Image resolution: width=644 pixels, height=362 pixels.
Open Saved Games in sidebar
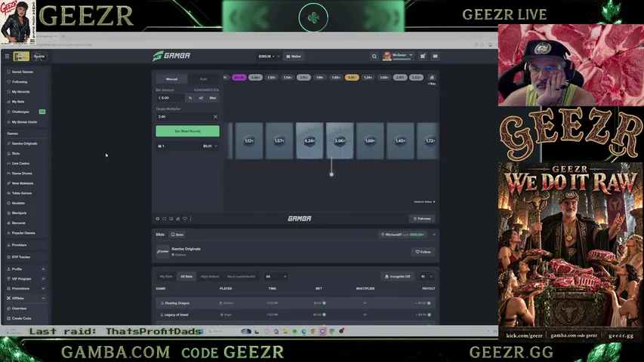pyautogui.click(x=22, y=72)
